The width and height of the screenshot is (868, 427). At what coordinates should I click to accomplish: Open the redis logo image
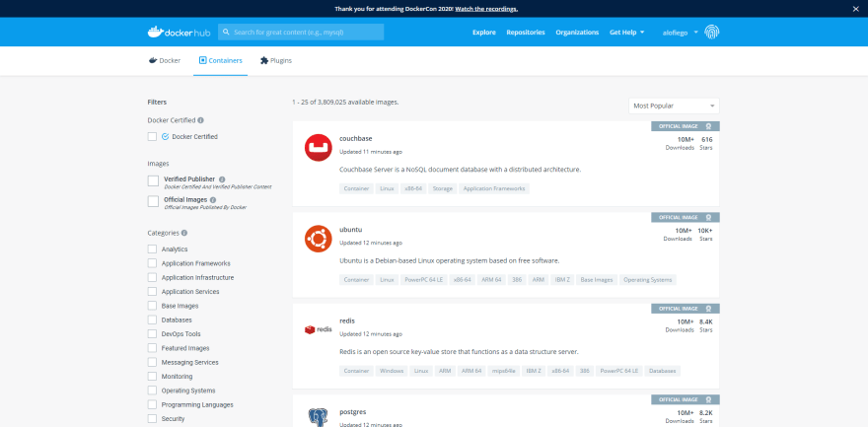[319, 329]
